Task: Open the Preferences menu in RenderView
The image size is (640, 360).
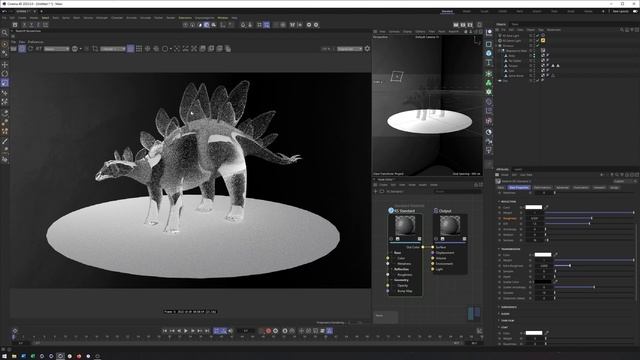Action: (36, 42)
